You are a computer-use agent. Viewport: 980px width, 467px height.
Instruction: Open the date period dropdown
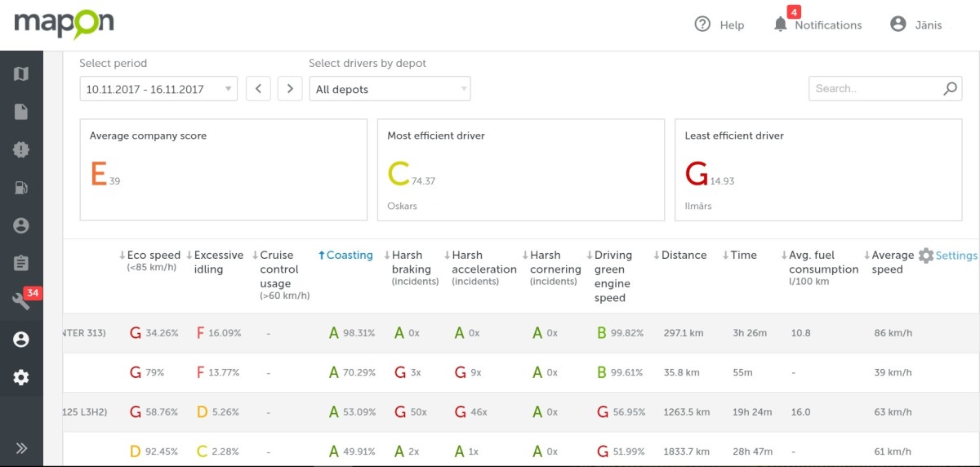tap(158, 89)
